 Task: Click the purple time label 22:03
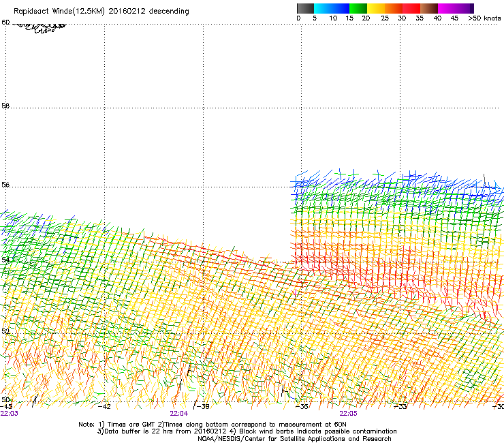(10, 414)
